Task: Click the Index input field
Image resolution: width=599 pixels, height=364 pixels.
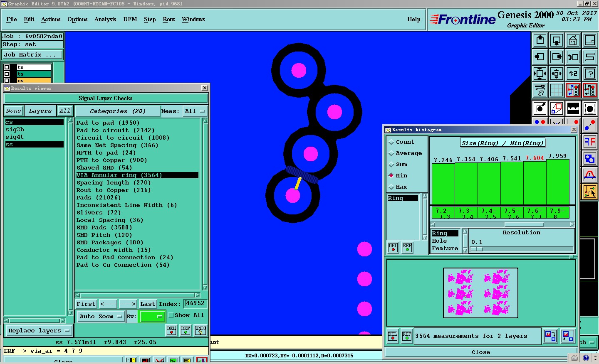Action: (x=195, y=304)
